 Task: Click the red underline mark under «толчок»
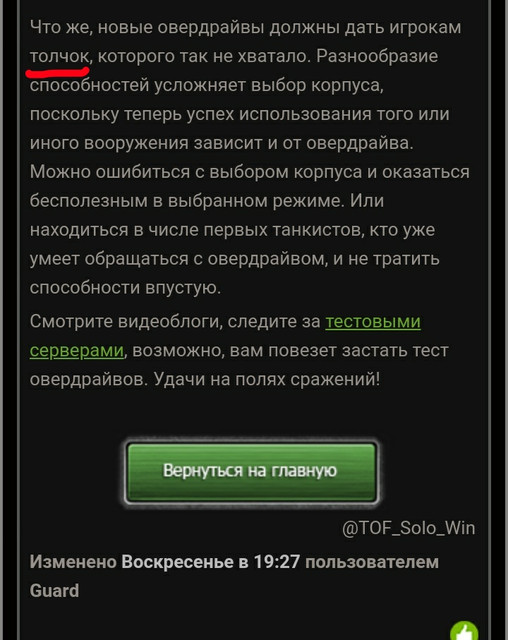click(58, 73)
